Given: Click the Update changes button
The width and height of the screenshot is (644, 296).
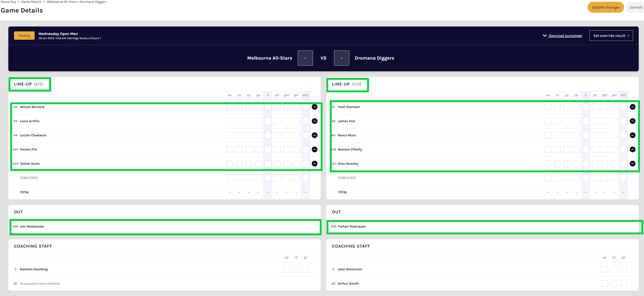Looking at the screenshot, I should pos(606,7).
